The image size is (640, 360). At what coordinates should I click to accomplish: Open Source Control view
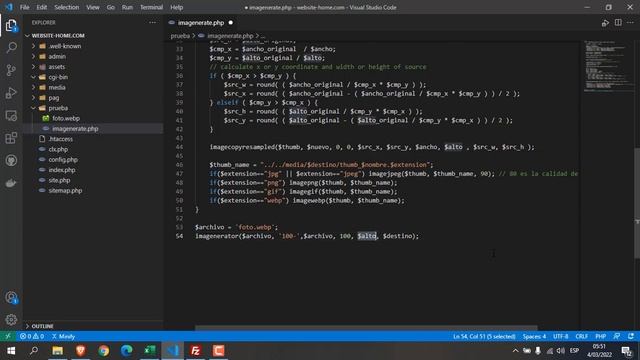(x=11, y=70)
